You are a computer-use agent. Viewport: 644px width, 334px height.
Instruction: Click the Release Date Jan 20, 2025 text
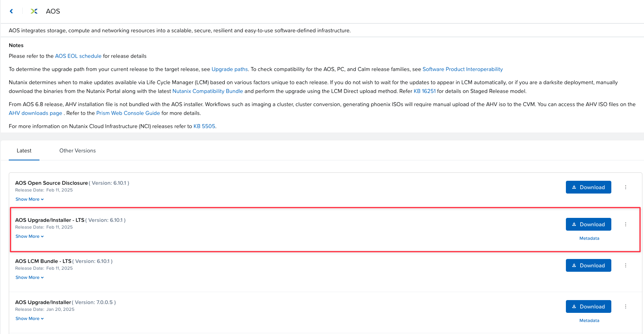click(45, 309)
